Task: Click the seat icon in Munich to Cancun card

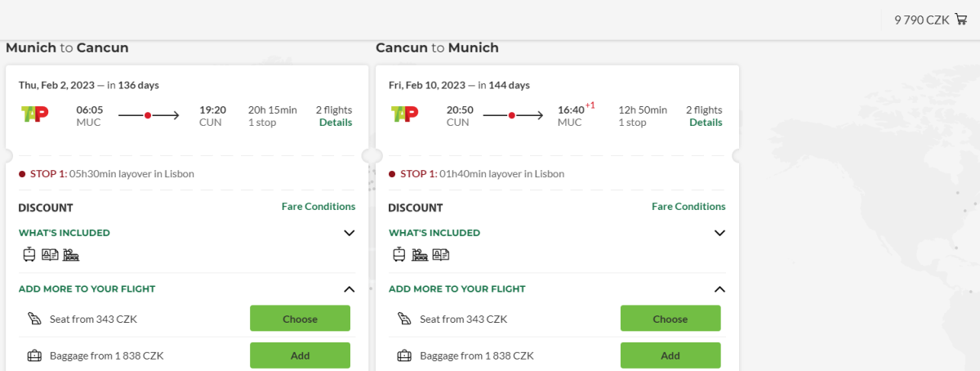Action: point(34,319)
